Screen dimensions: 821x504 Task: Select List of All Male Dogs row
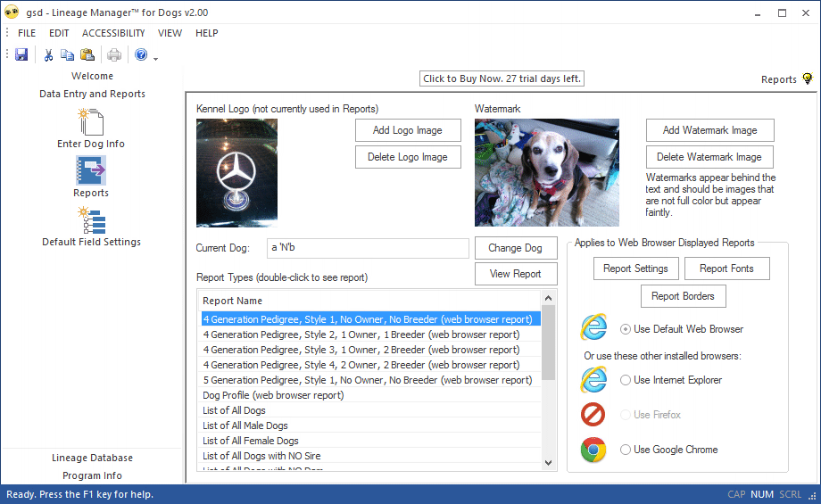(x=370, y=426)
